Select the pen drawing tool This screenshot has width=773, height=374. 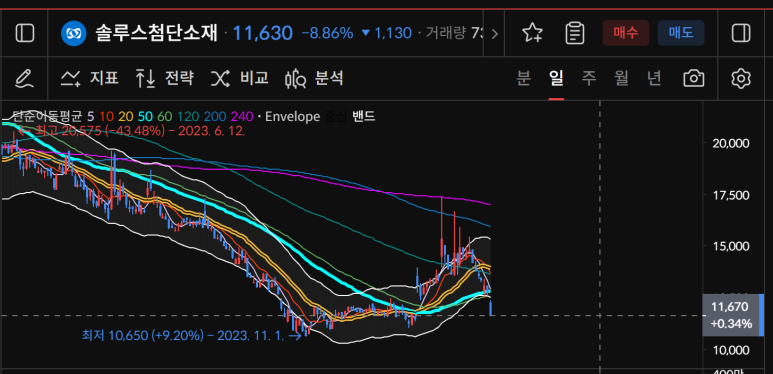[x=24, y=78]
